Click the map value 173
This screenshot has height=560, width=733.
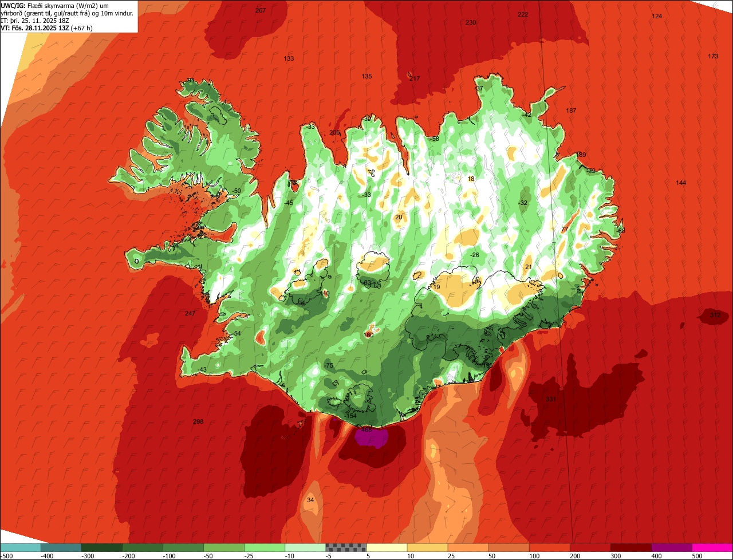[713, 56]
